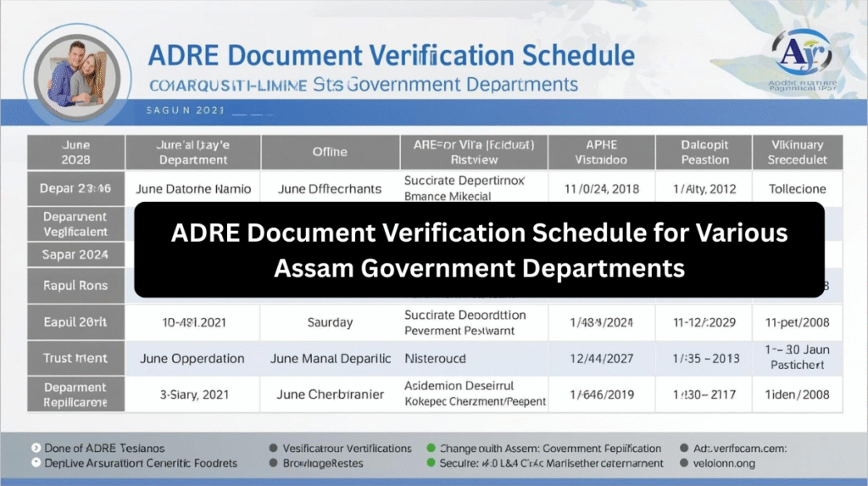This screenshot has height=486, width=868.
Task: Select the Sapar 2024 row label
Action: click(75, 255)
